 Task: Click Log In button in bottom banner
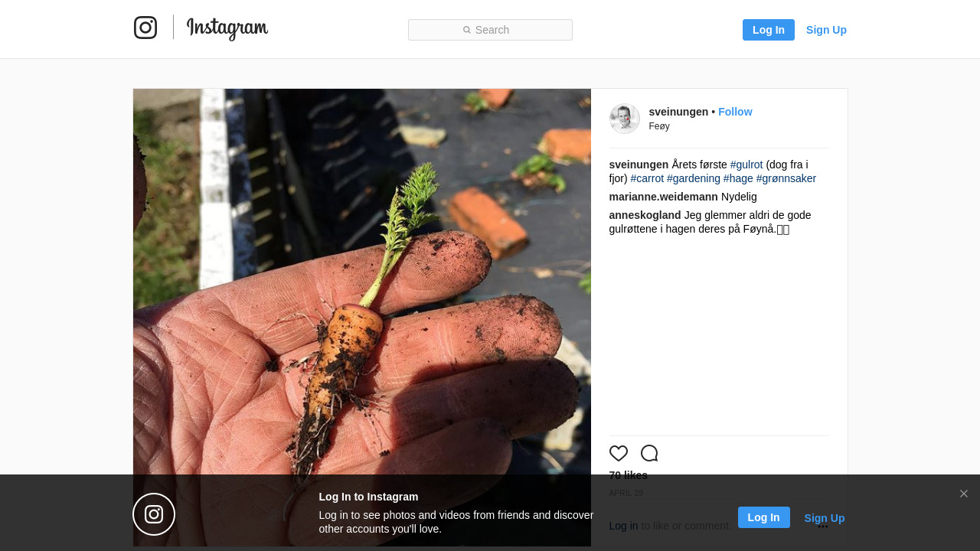click(x=764, y=517)
